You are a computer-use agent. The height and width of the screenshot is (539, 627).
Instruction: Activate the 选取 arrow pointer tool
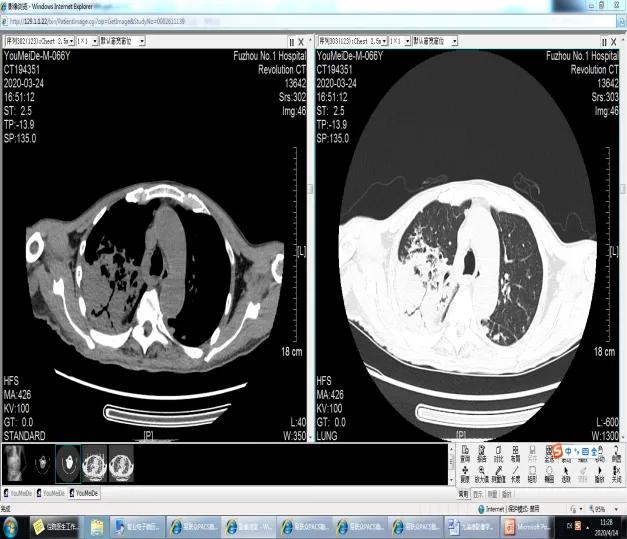566,474
